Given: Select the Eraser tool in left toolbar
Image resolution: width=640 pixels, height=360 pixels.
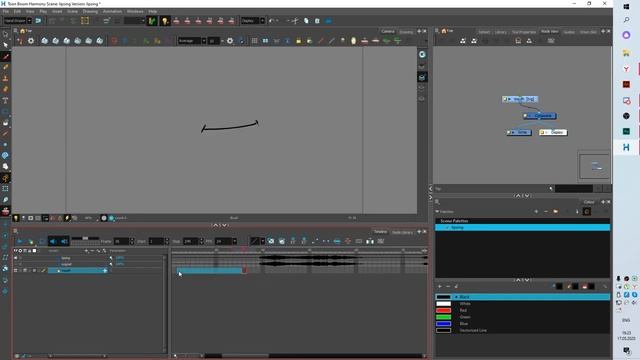Looking at the screenshot, I should (x=5, y=89).
